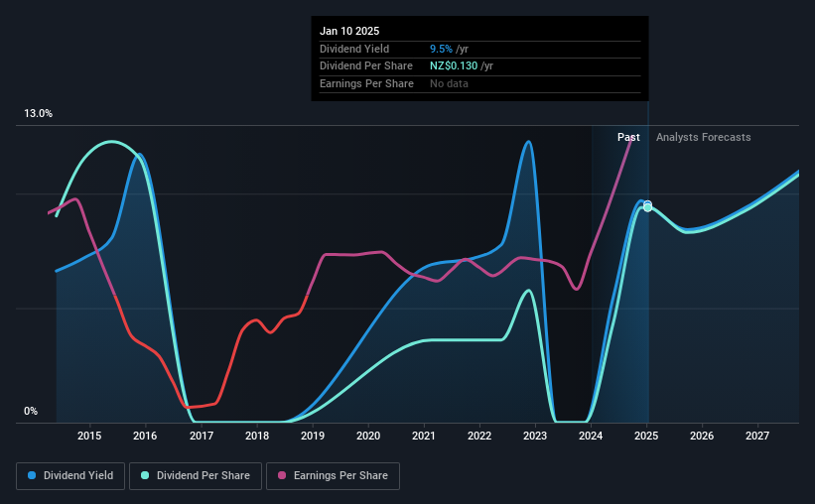Screen dimensions: 815x504
Task: Toggle the Dividend Per Share legend series
Action: 196,475
